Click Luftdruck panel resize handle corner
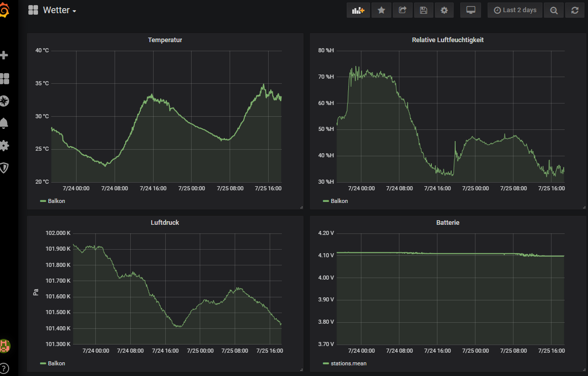 pos(301,369)
